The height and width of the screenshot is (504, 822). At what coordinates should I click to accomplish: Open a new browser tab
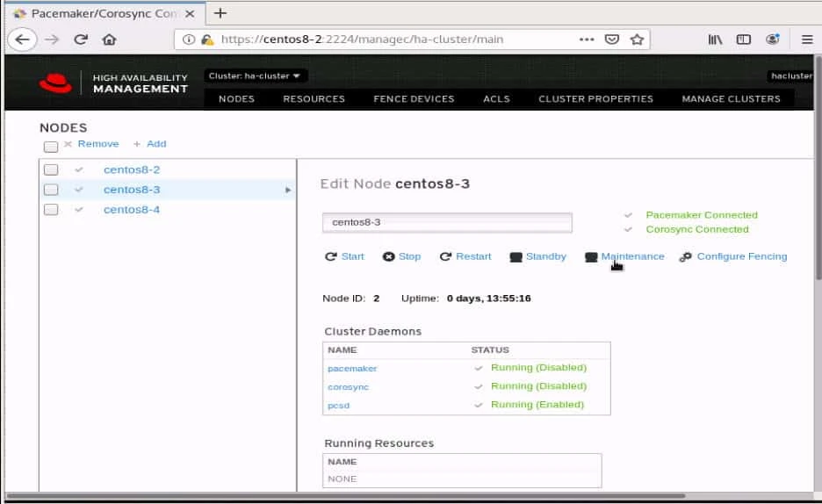coord(220,13)
